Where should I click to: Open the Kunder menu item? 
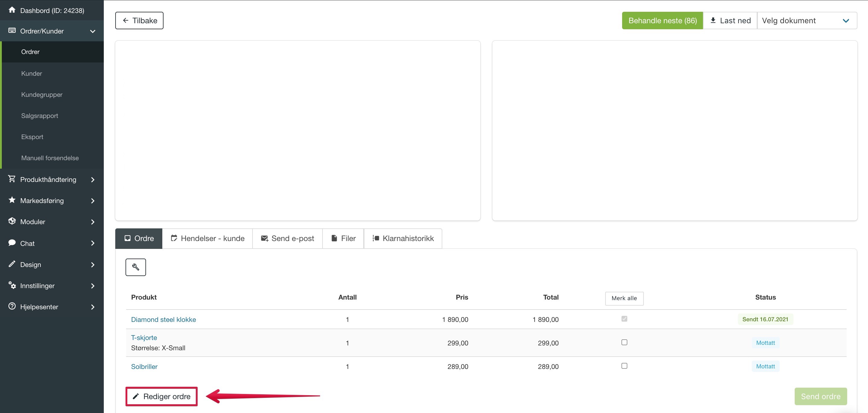52,73
